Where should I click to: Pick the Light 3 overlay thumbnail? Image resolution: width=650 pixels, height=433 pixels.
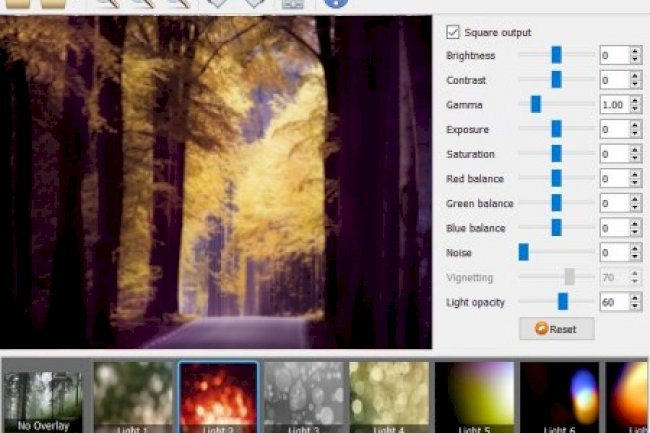pos(303,398)
